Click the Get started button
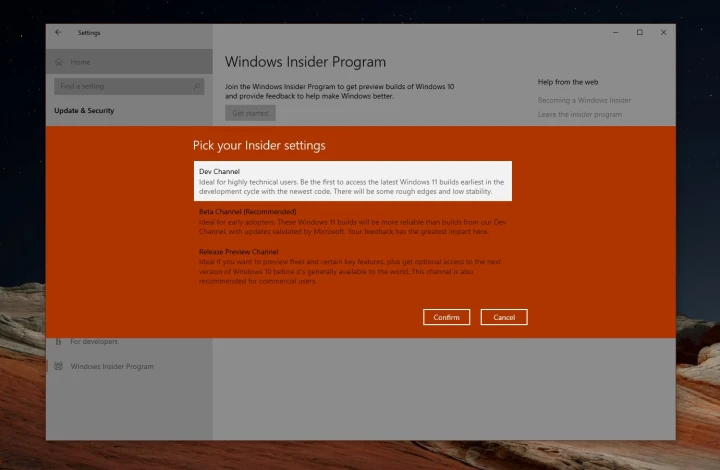720x470 pixels. click(249, 113)
